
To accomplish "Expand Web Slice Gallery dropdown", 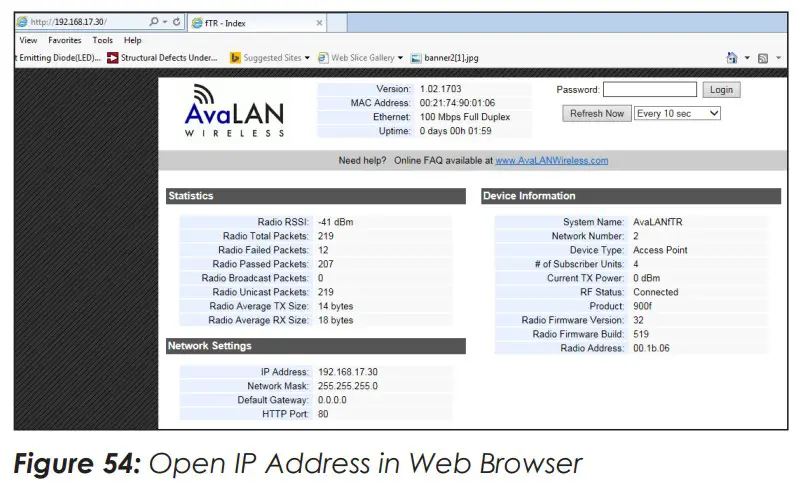I will (400, 58).
